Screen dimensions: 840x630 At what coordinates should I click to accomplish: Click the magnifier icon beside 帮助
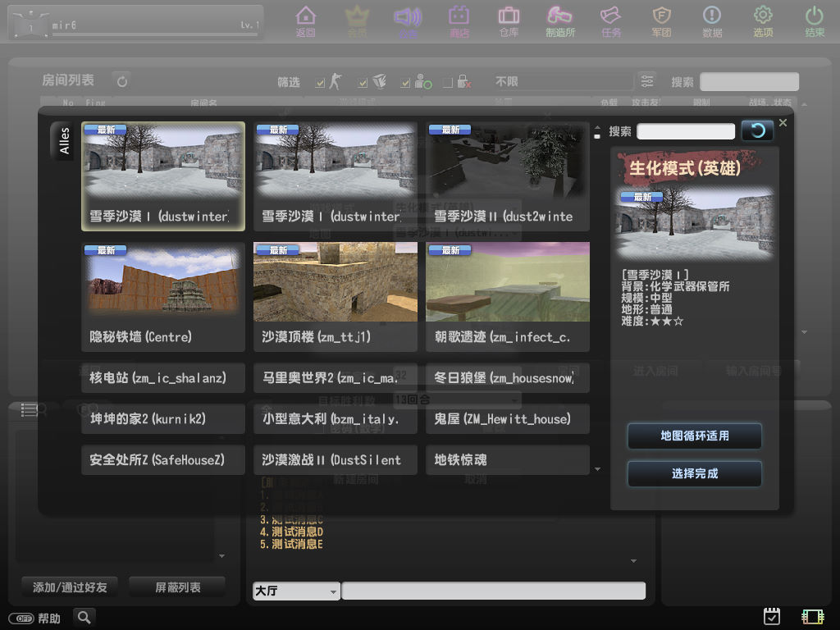tap(84, 618)
